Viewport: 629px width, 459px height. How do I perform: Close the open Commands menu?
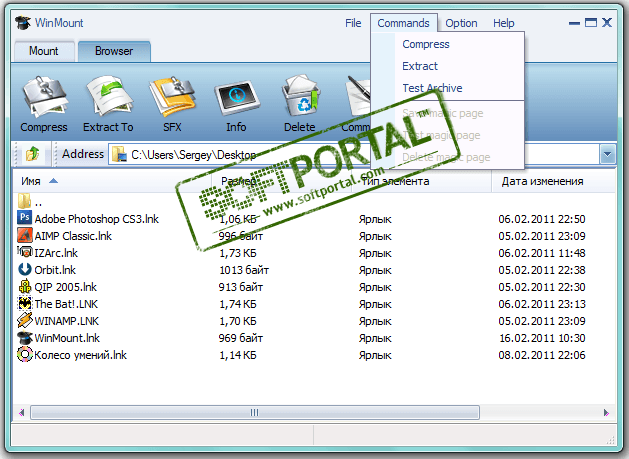coord(403,23)
